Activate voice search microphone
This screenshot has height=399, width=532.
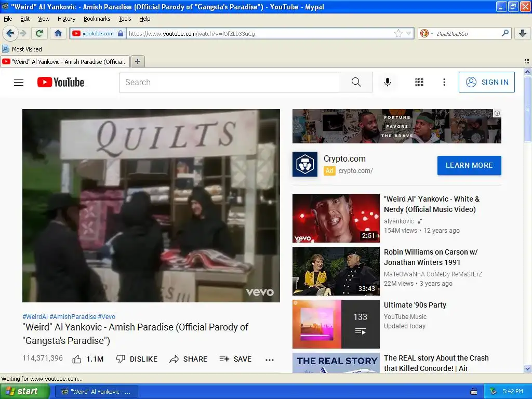coord(388,82)
